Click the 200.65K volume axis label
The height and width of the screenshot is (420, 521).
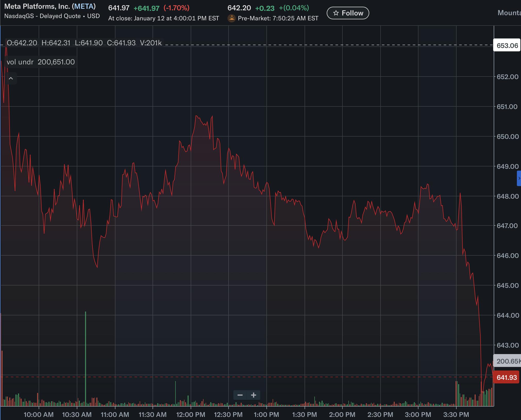[x=507, y=361]
